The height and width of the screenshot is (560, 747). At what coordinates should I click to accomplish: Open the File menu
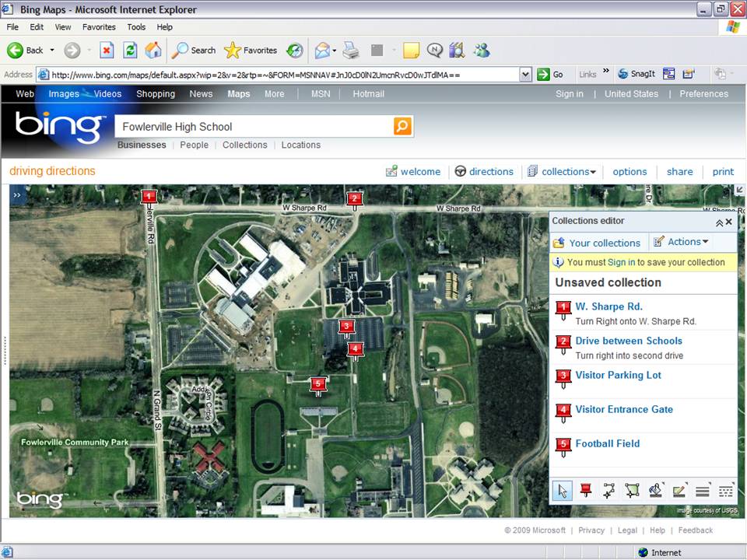click(x=12, y=27)
